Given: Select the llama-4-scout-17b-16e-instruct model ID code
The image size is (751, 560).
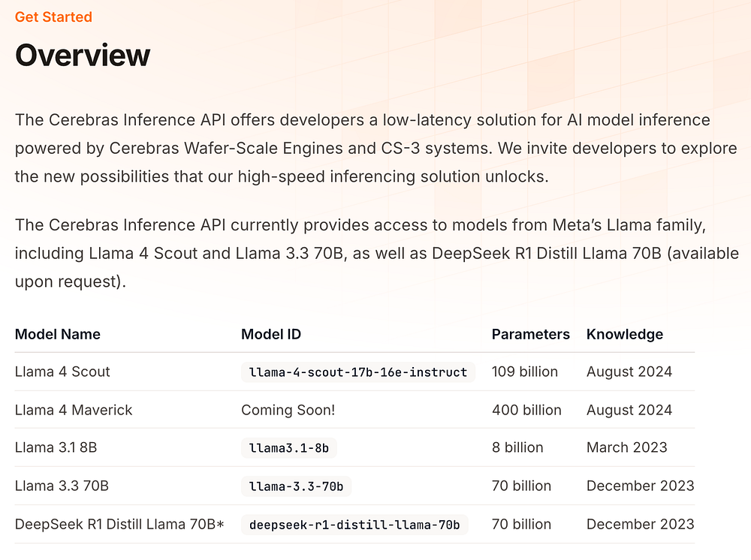Looking at the screenshot, I should 357,372.
